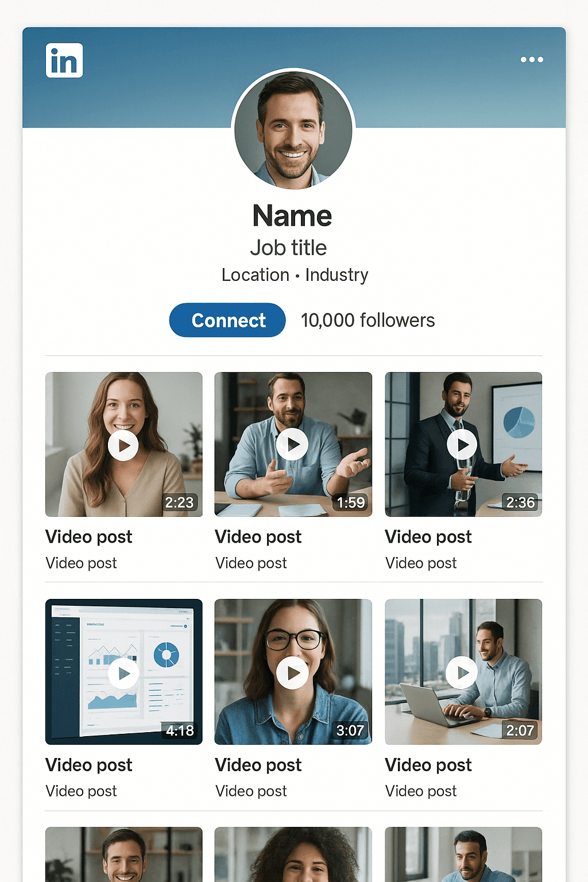The image size is (588, 882).
Task: Open the three-dot options menu
Action: 532,60
